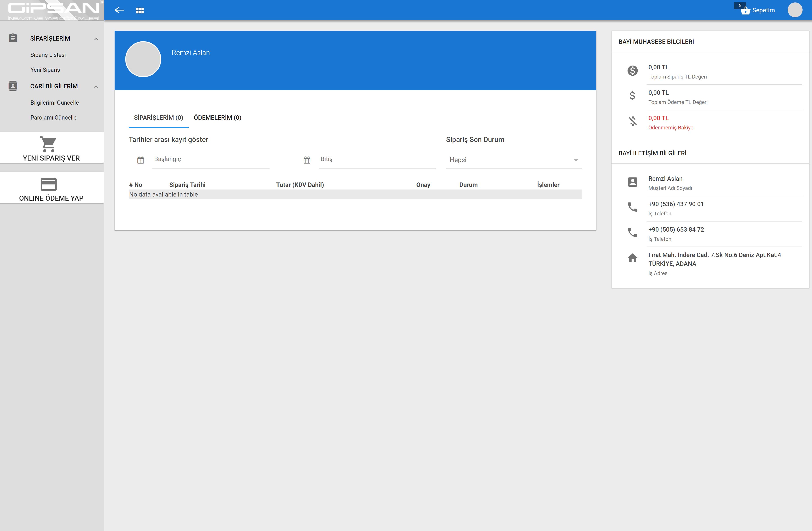Screen dimensions: 812x531
Task: Open the Sipariş Son Durum Hepsi dropdown
Action: tap(514, 160)
